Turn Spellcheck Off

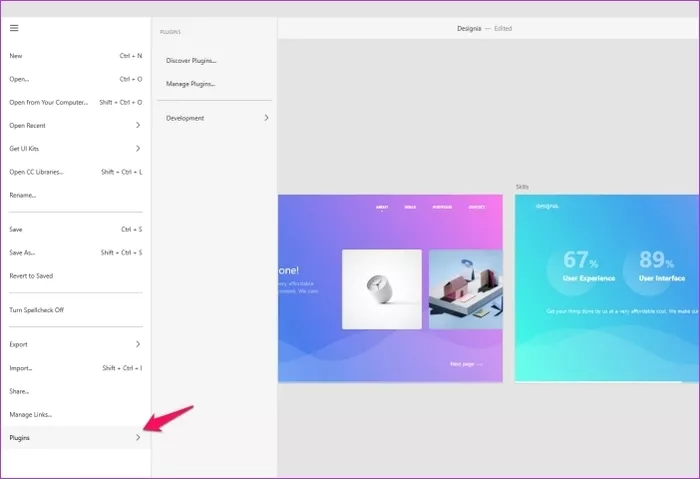37,310
